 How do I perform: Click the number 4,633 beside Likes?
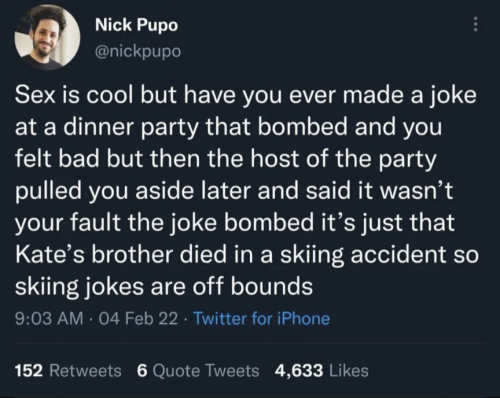299,371
